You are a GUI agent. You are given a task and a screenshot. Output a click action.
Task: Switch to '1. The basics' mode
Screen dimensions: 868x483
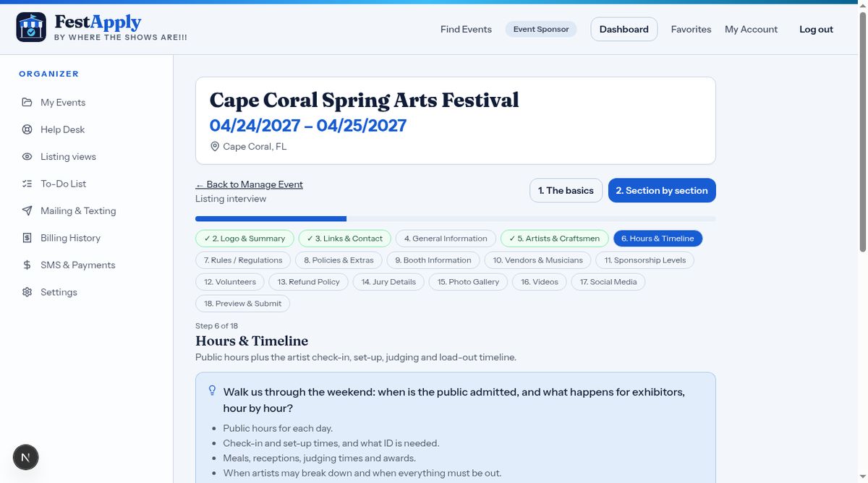tap(566, 190)
